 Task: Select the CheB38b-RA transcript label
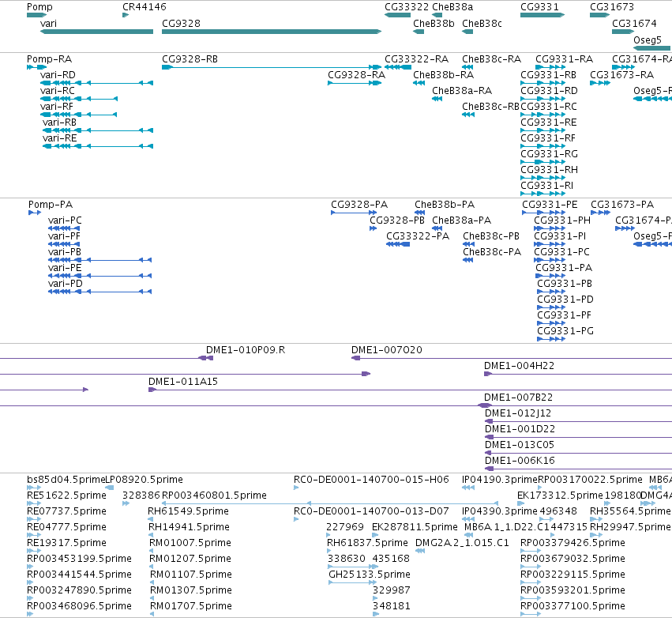[x=444, y=75]
